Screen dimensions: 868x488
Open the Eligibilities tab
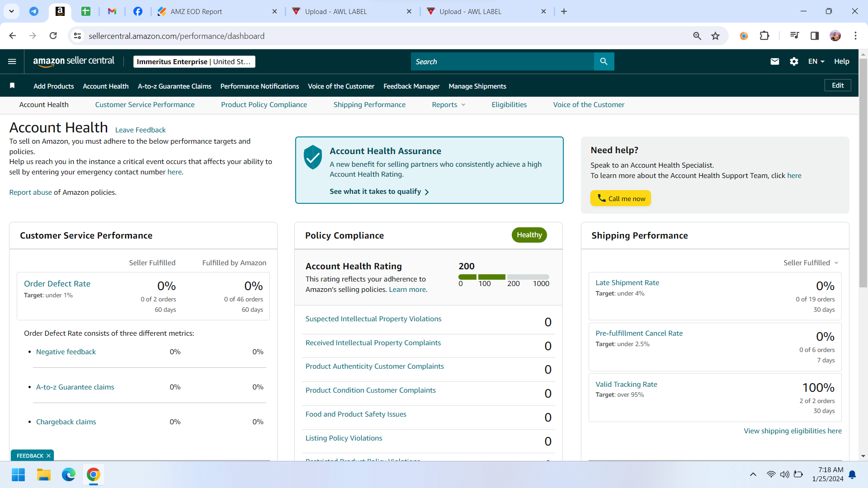509,104
